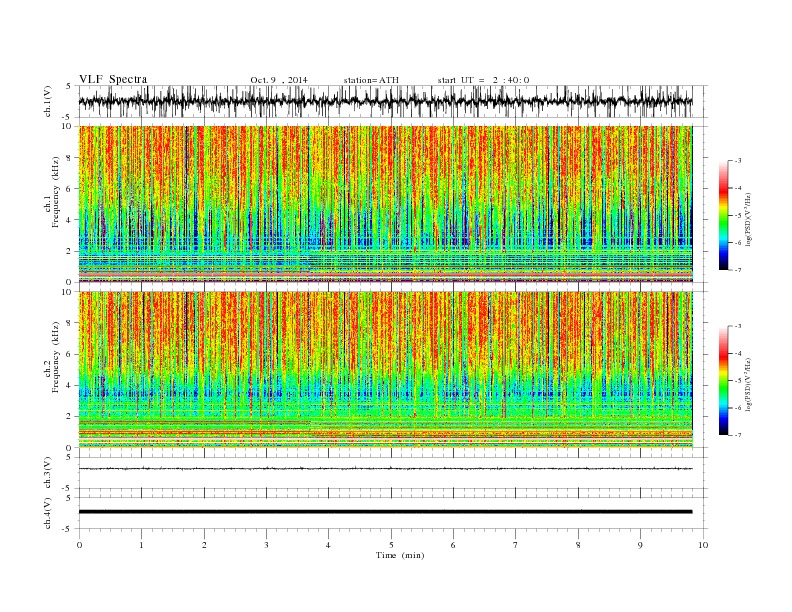Click the '-3' label on ch.1 color bar
Viewport: 792px width, 612px height.
pyautogui.click(x=737, y=161)
